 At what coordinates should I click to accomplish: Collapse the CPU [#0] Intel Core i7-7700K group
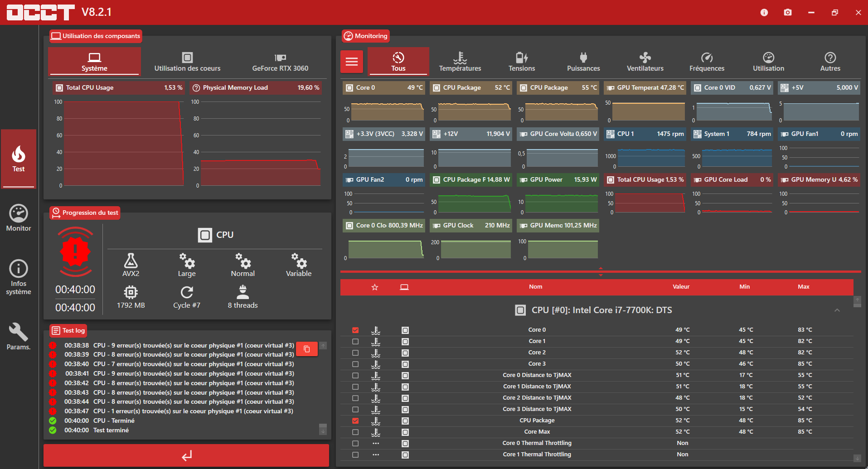[x=837, y=310]
